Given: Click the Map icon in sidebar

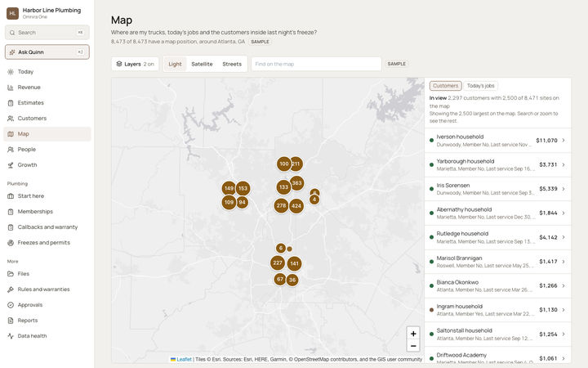Looking at the screenshot, I should coord(11,134).
